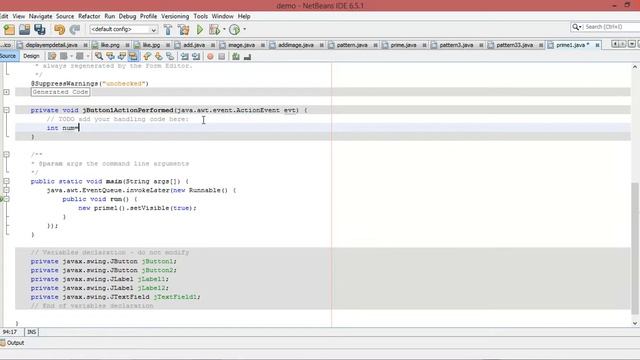Profile main project clock icon
The image size is (640, 360).
[x=234, y=29]
